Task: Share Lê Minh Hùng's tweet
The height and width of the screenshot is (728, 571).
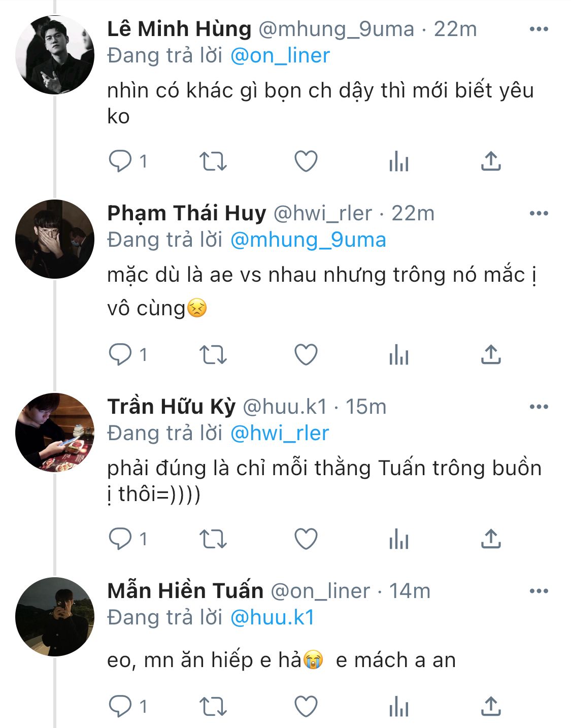Action: pos(491,161)
